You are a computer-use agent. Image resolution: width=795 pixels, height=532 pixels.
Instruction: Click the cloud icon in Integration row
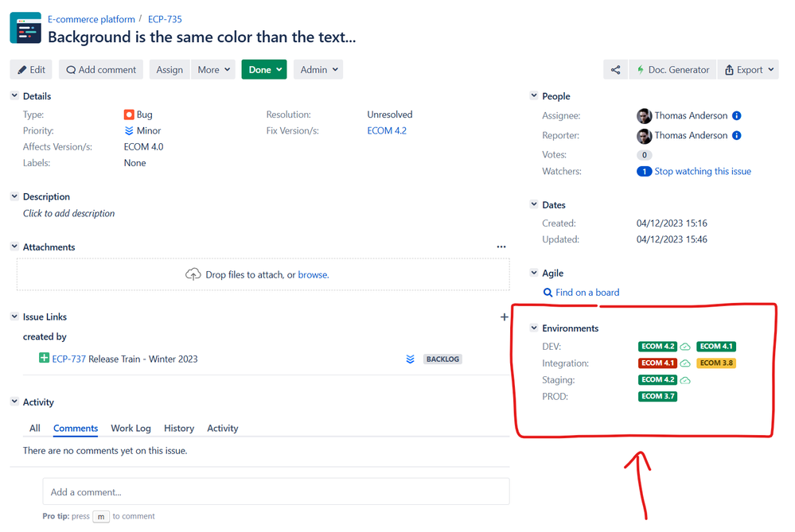pyautogui.click(x=685, y=363)
